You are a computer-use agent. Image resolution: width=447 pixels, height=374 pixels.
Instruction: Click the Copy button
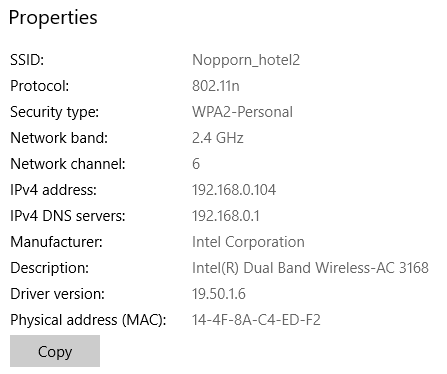[x=55, y=351]
